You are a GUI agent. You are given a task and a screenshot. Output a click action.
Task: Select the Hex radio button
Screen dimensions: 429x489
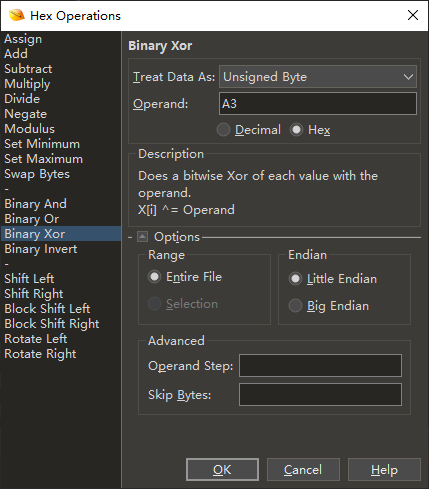296,130
